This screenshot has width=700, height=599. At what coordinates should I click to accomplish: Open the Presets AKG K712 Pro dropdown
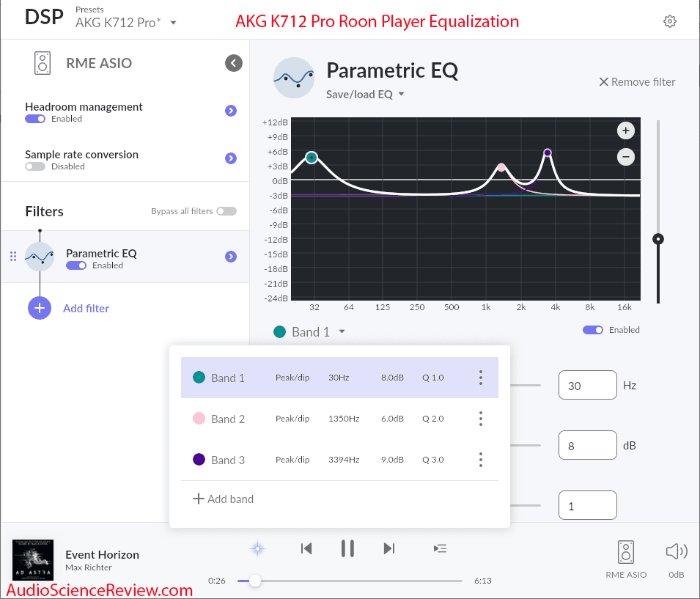click(126, 22)
